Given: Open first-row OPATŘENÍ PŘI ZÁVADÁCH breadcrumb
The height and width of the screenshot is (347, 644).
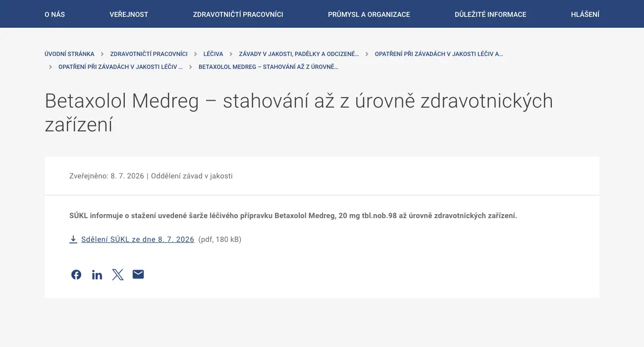Looking at the screenshot, I should [439, 54].
